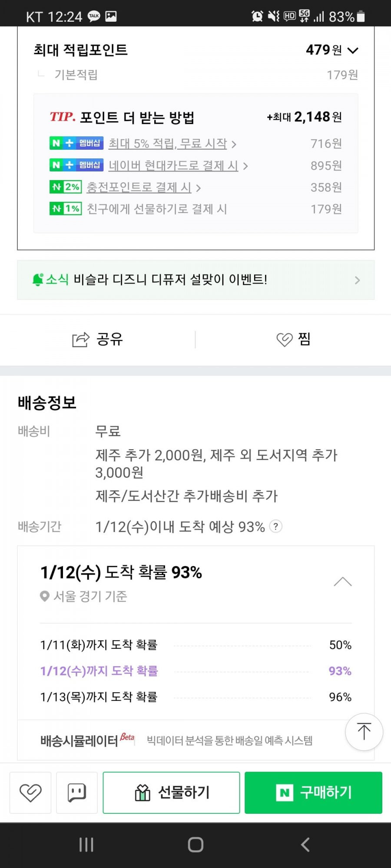
Task: Collapse the 1/12(수) 도착 확률 panel
Action: point(343,582)
